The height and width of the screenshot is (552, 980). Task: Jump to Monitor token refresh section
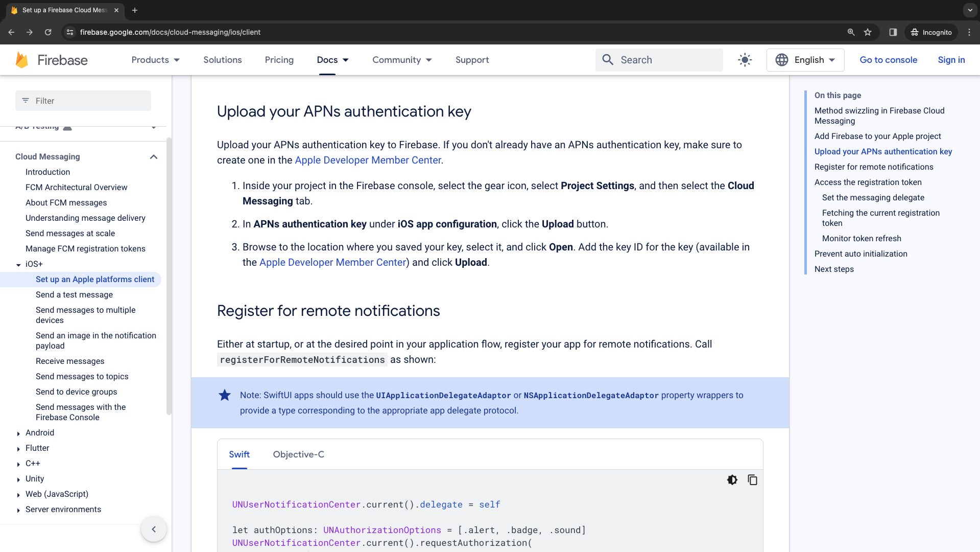point(862,239)
